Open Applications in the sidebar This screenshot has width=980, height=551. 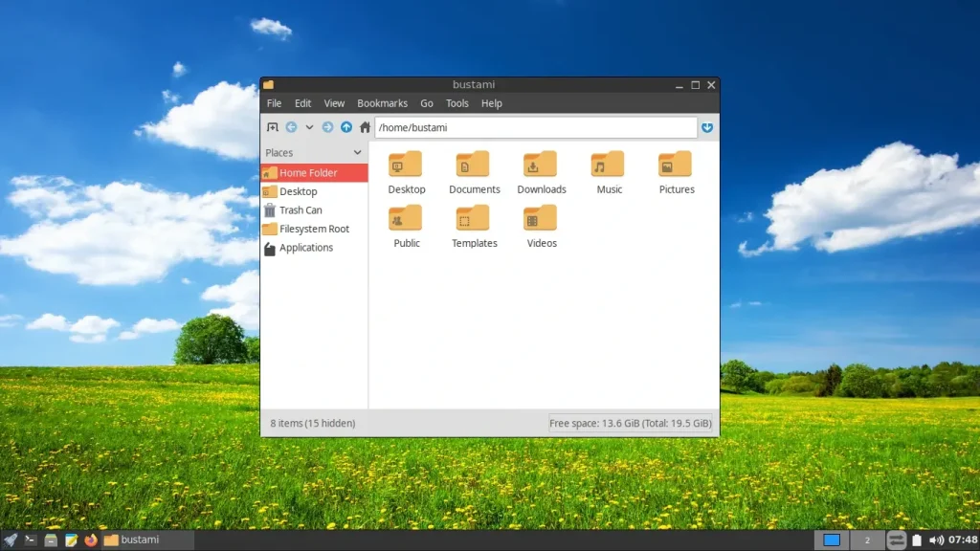(314, 248)
